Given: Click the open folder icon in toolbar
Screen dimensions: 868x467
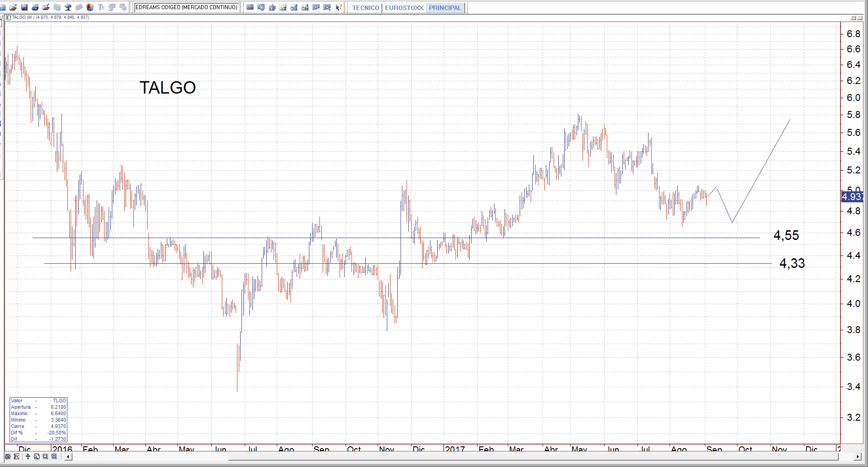Looking at the screenshot, I should pos(13,7).
